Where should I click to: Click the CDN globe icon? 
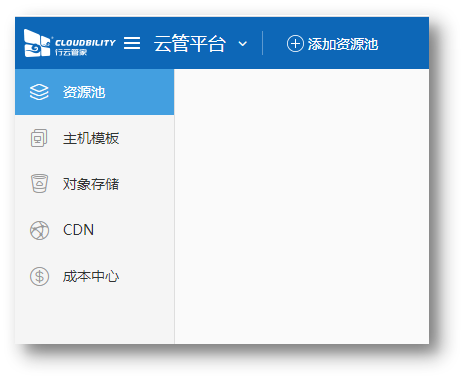point(39,230)
